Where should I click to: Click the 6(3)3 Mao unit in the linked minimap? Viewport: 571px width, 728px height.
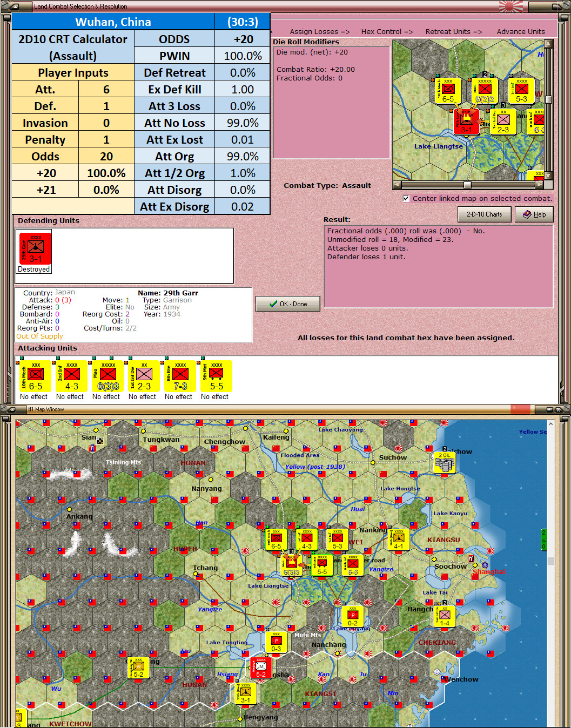[x=485, y=91]
